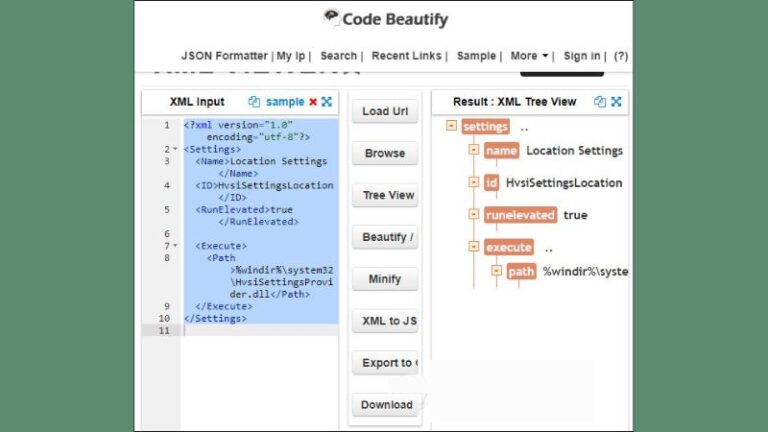Fold the Execute tag at line 7
The image size is (768, 432).
click(175, 245)
